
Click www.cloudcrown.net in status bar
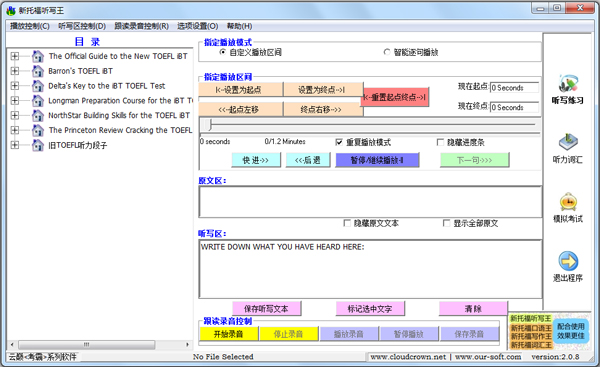pyautogui.click(x=408, y=357)
